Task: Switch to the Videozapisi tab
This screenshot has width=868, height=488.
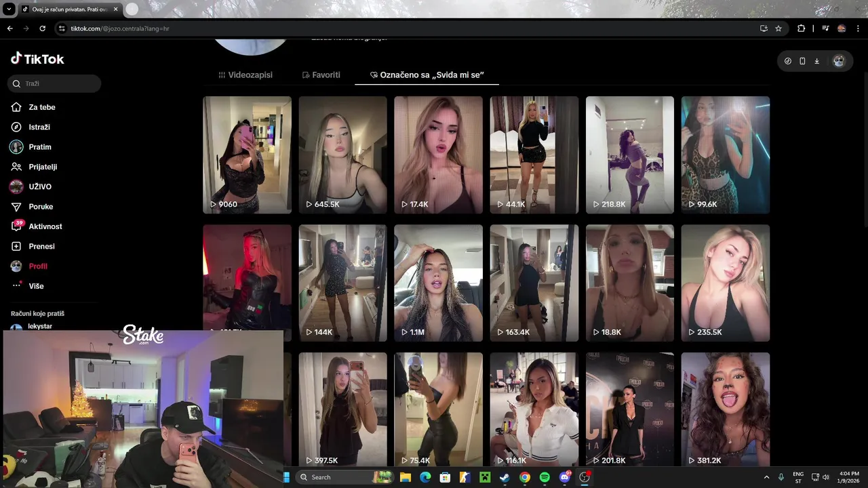Action: pyautogui.click(x=245, y=75)
